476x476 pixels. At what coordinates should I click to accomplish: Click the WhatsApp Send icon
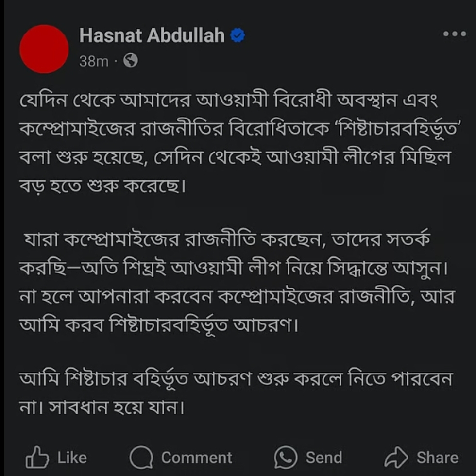click(286, 458)
